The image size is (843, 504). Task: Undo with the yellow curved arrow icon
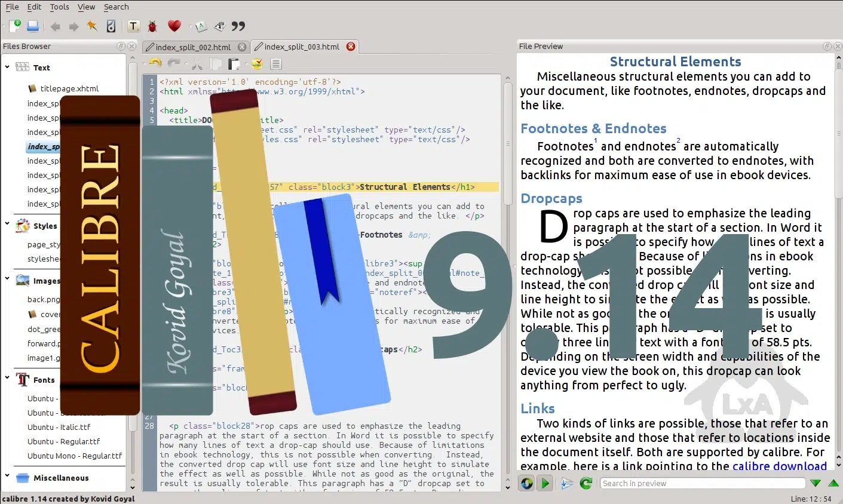155,63
